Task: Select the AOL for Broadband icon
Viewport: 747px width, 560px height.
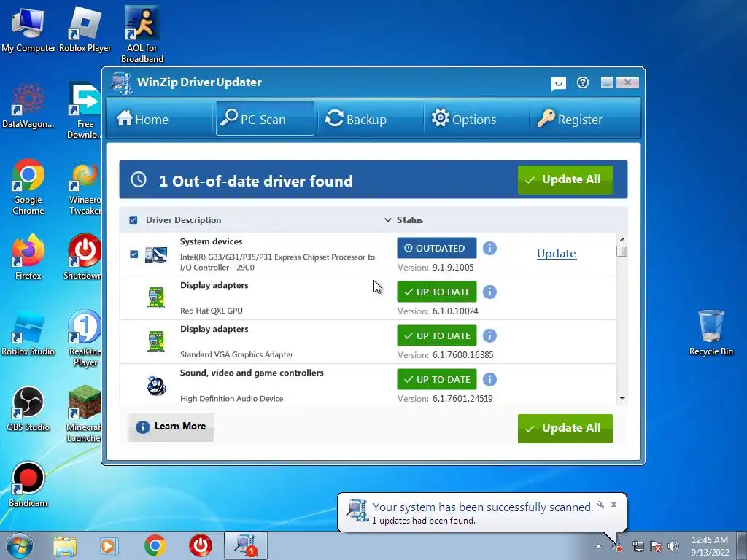Action: coord(142,34)
